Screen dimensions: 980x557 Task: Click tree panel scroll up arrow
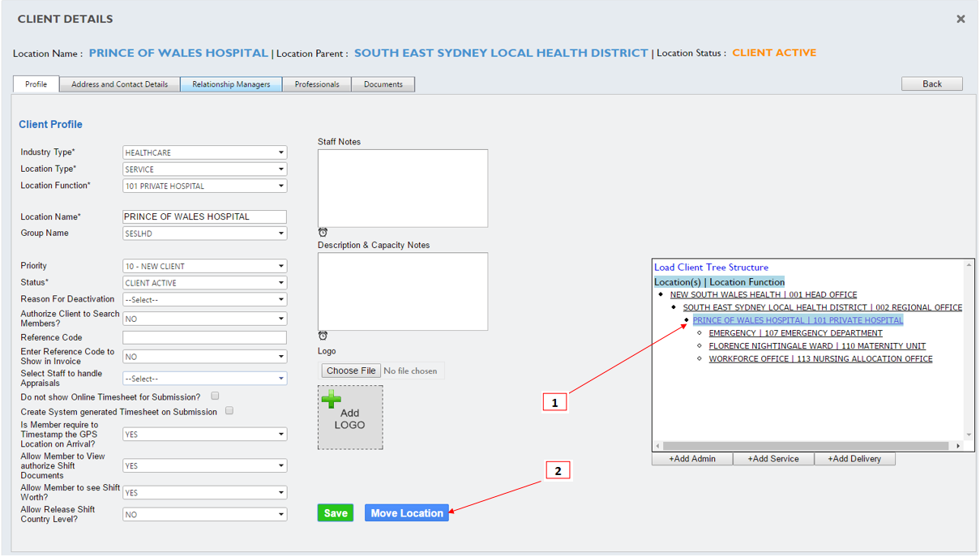(969, 265)
